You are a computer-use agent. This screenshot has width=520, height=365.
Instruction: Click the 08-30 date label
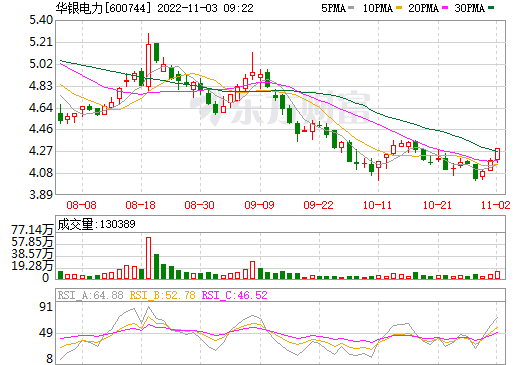(199, 205)
